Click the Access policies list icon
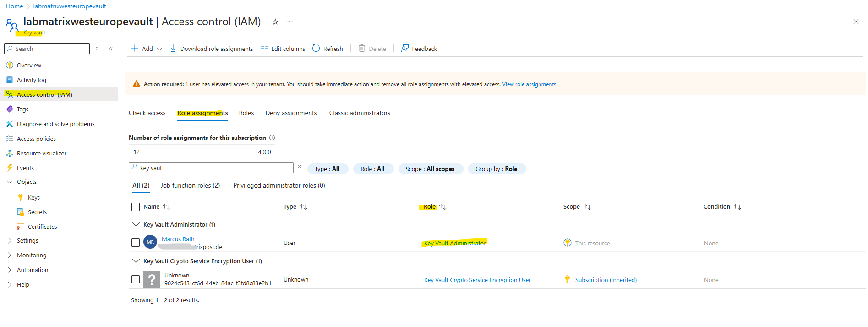Image resolution: width=868 pixels, height=327 pixels. tap(10, 139)
